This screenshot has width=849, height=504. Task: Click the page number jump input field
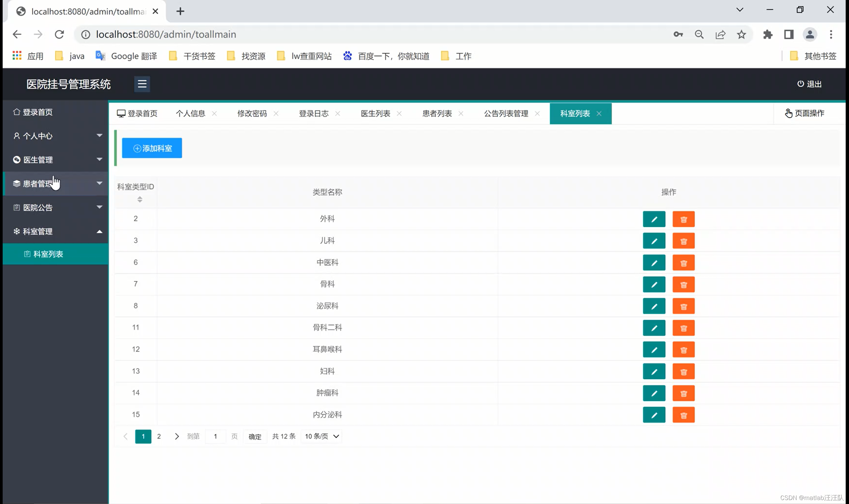coord(215,436)
